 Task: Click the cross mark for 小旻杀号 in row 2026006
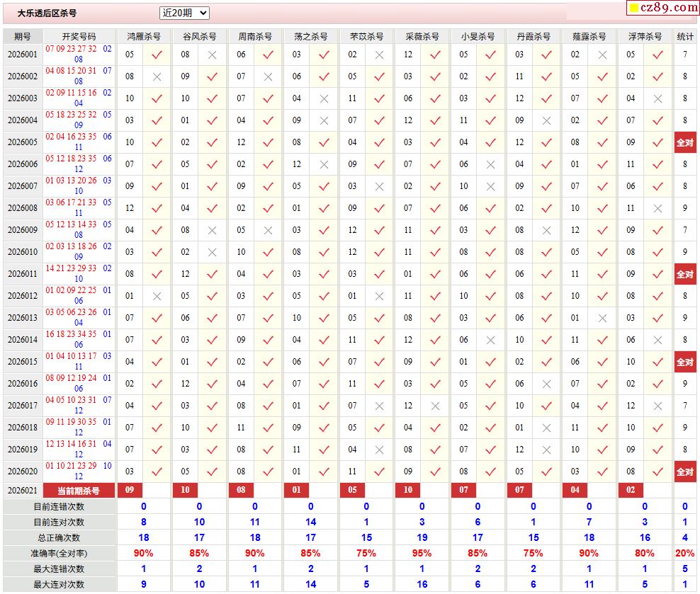[490, 164]
